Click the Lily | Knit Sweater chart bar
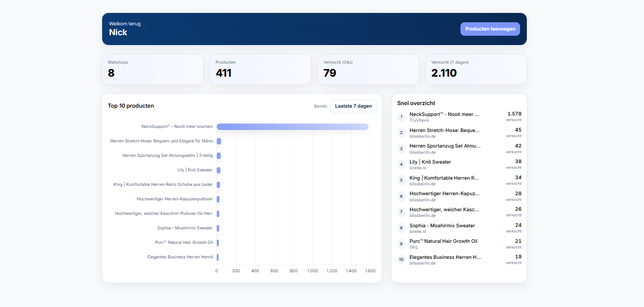 219,170
